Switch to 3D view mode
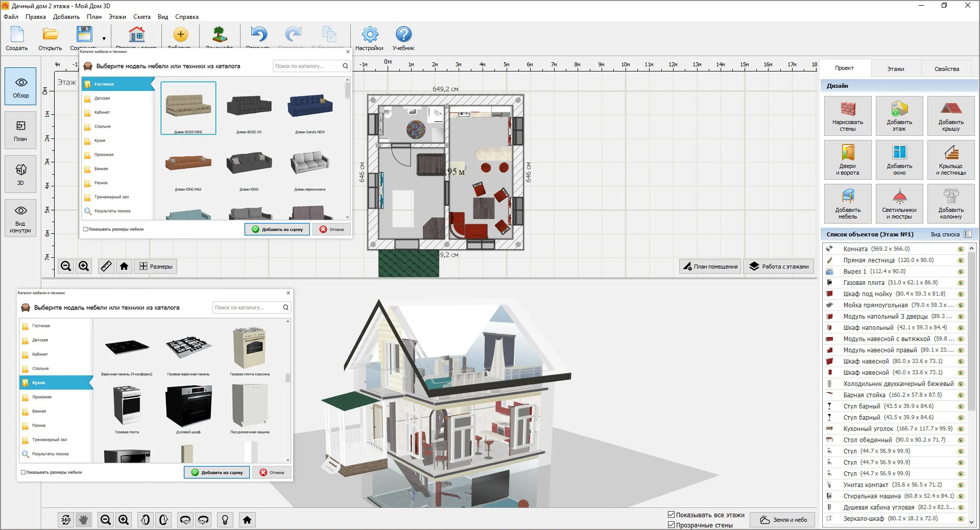The height and width of the screenshot is (530, 980). [x=20, y=174]
